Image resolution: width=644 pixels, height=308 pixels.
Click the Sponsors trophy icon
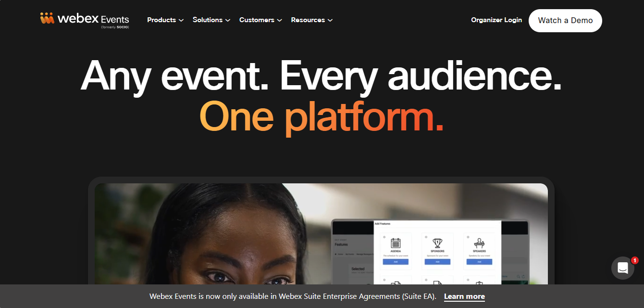(437, 243)
